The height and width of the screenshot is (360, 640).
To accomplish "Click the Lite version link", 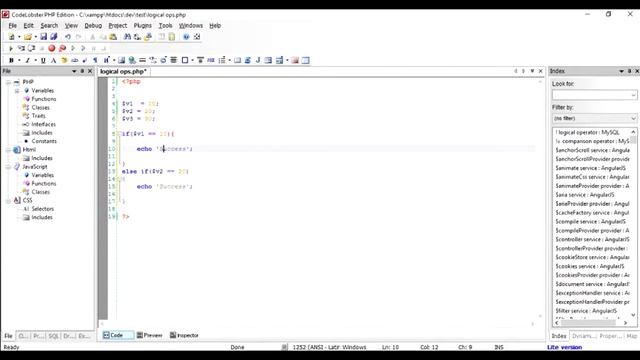I will click(564, 347).
